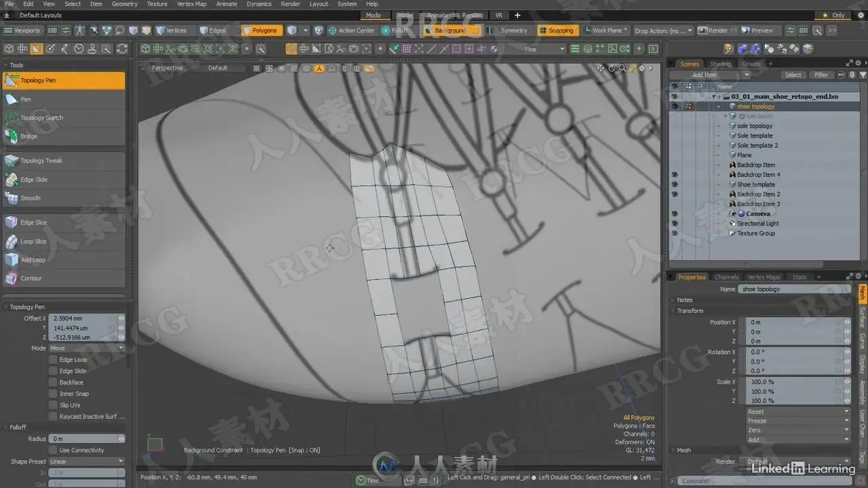Activate the Loop Slice tool
This screenshot has height=488, width=868.
click(64, 241)
